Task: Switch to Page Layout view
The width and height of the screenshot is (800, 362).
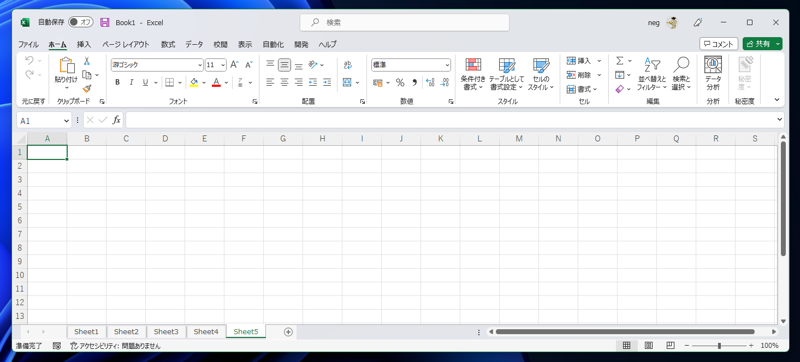Action: 648,346
